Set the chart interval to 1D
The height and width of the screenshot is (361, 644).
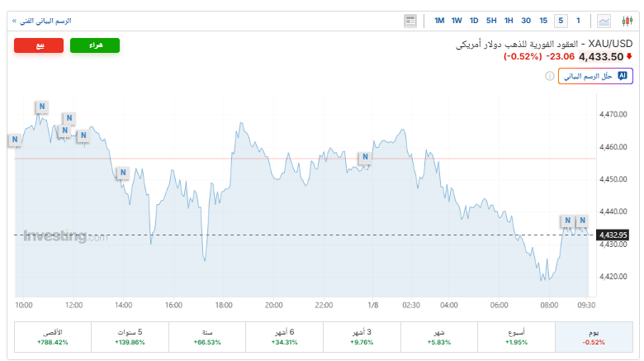tap(474, 21)
